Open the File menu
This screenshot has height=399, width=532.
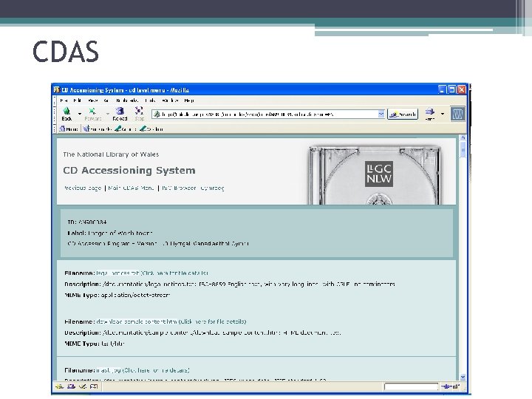pos(64,100)
